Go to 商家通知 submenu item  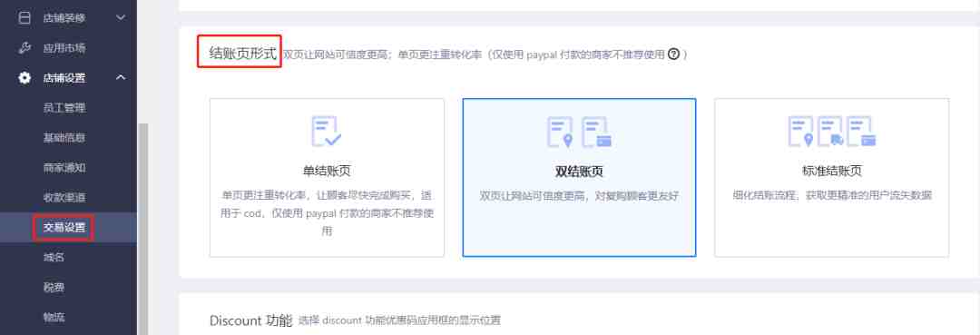[x=64, y=167]
